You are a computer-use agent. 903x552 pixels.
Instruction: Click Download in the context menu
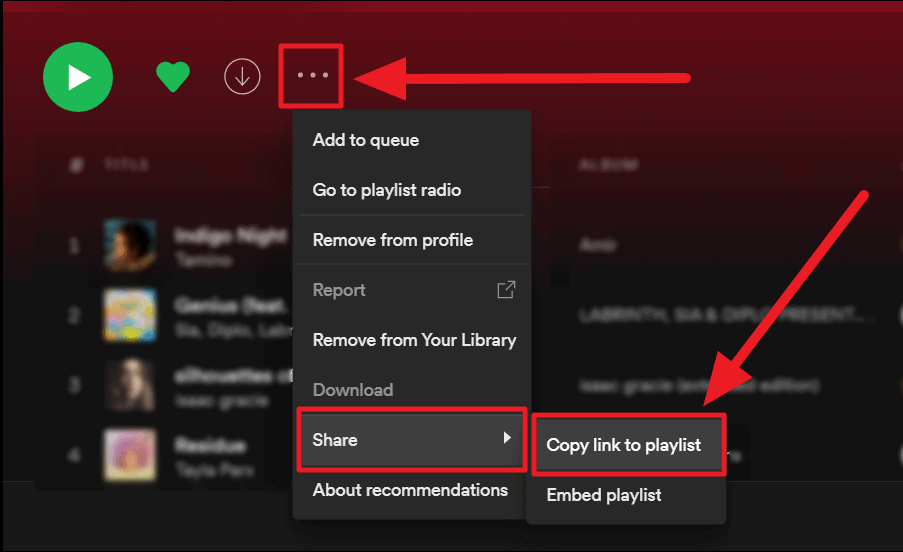point(353,390)
